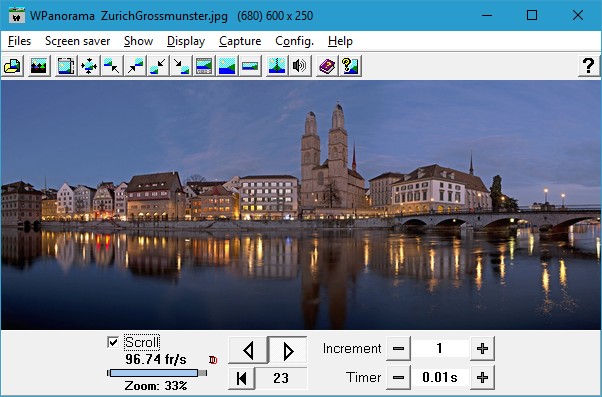Click the Increment label

tap(352, 349)
